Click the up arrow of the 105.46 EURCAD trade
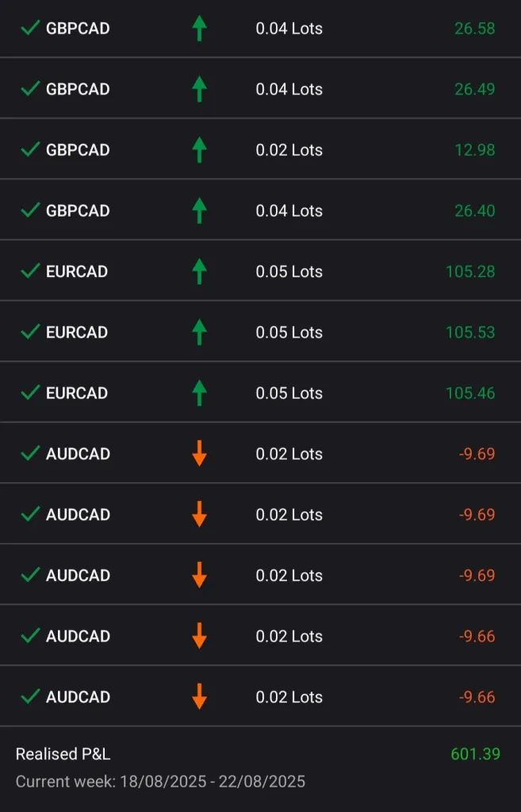This screenshot has height=812, width=521. point(199,393)
